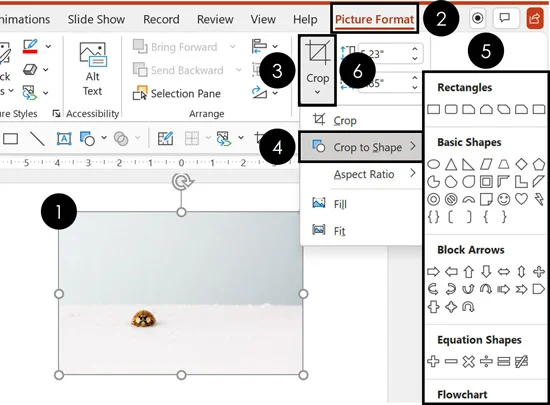Screen dimensions: 550x405
Task: Select the oval shape in Basic Shapes
Action: pos(434,164)
